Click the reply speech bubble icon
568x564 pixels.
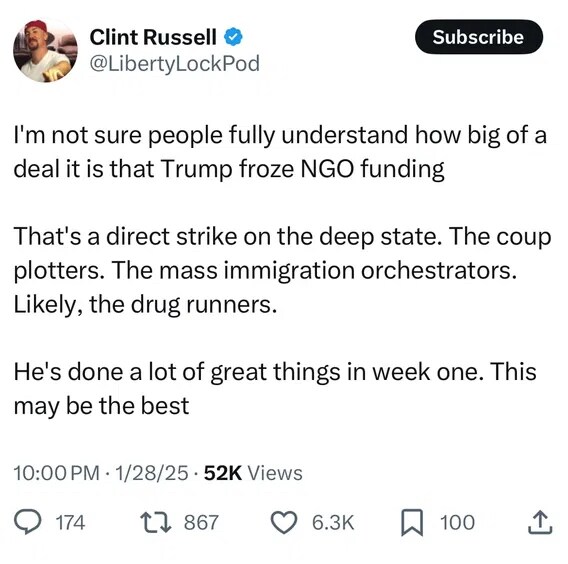(27, 522)
